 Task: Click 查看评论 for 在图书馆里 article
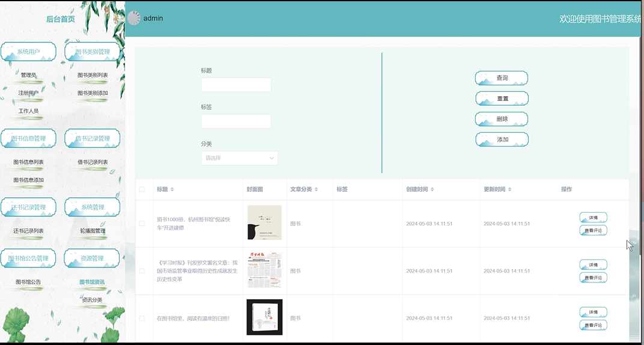pos(593,325)
